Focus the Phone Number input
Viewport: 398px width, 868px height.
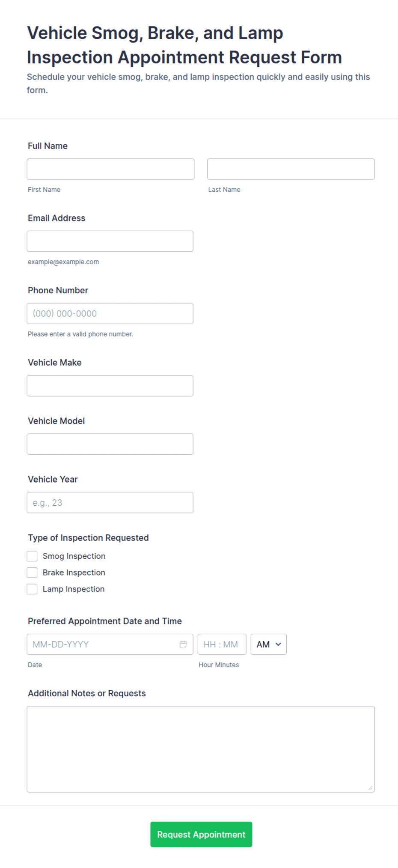click(110, 313)
